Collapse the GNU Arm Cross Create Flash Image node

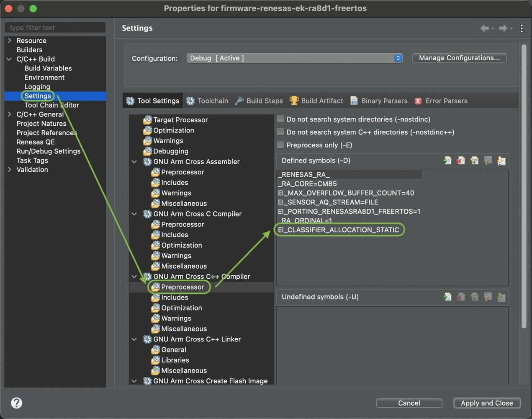coord(134,381)
